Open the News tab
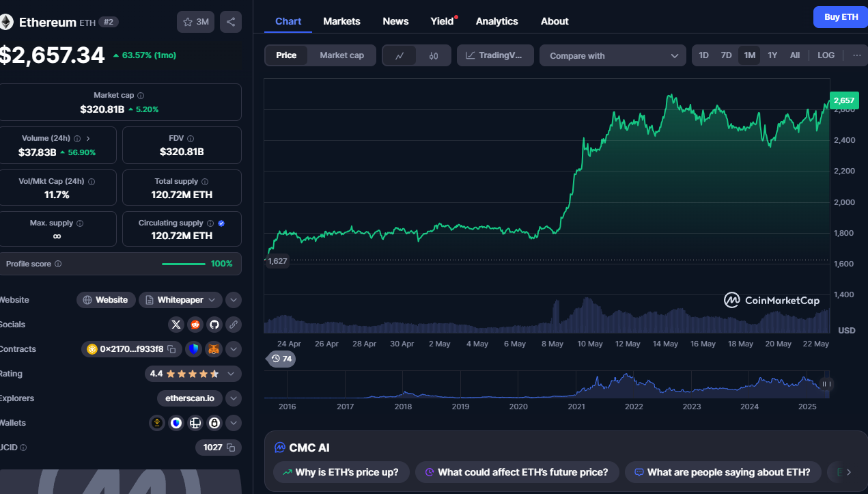This screenshot has height=494, width=868. click(x=395, y=21)
